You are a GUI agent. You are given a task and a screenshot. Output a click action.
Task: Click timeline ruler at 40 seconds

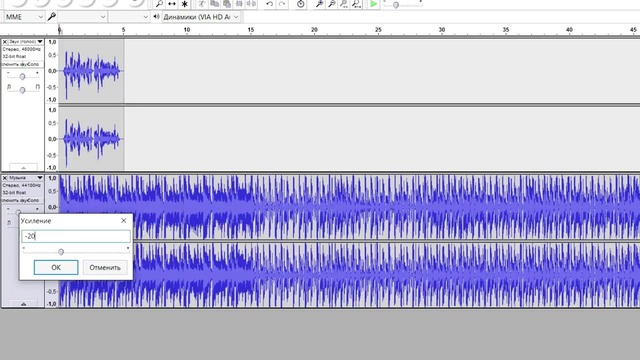[x=569, y=30]
